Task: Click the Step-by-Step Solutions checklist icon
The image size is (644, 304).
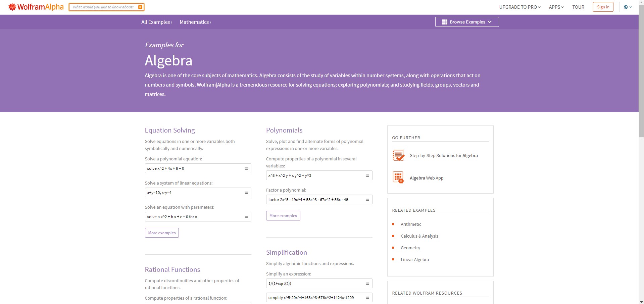Action: point(398,155)
